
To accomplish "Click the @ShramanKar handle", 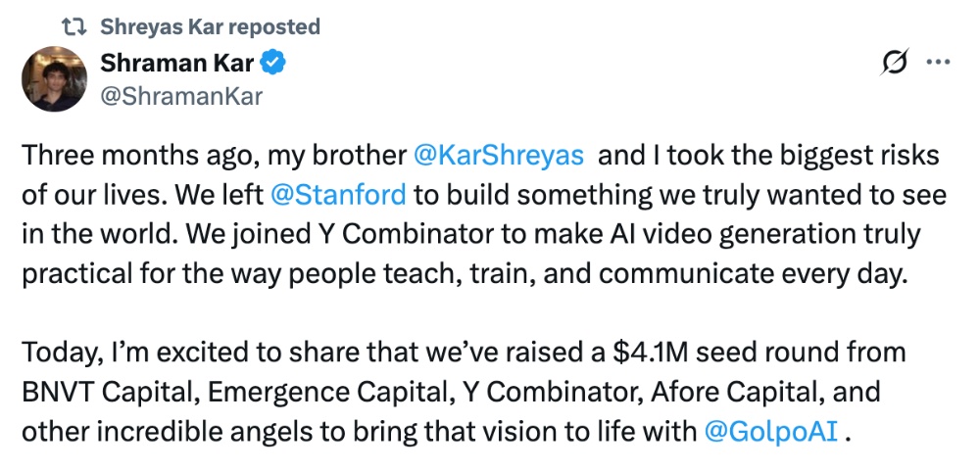I will pos(181,94).
